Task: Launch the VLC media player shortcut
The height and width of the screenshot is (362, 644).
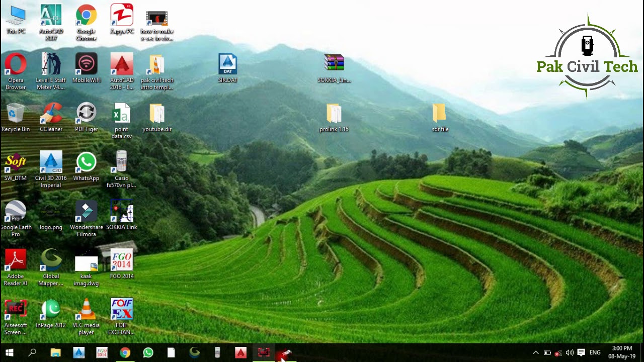Action: click(86, 317)
